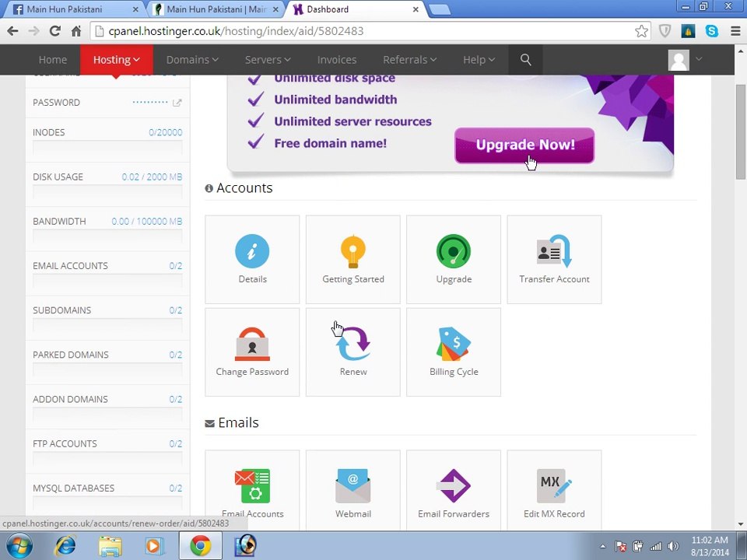Reload the page with the refresh icon

(55, 31)
